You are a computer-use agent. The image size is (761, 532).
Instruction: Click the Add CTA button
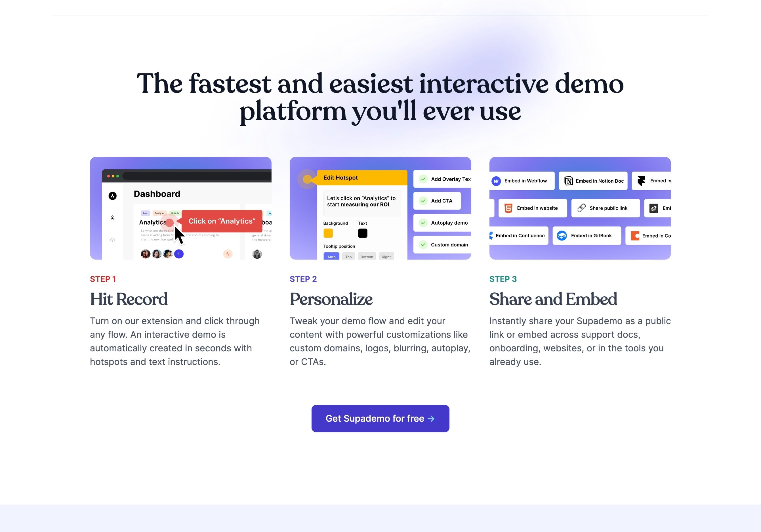[441, 201]
